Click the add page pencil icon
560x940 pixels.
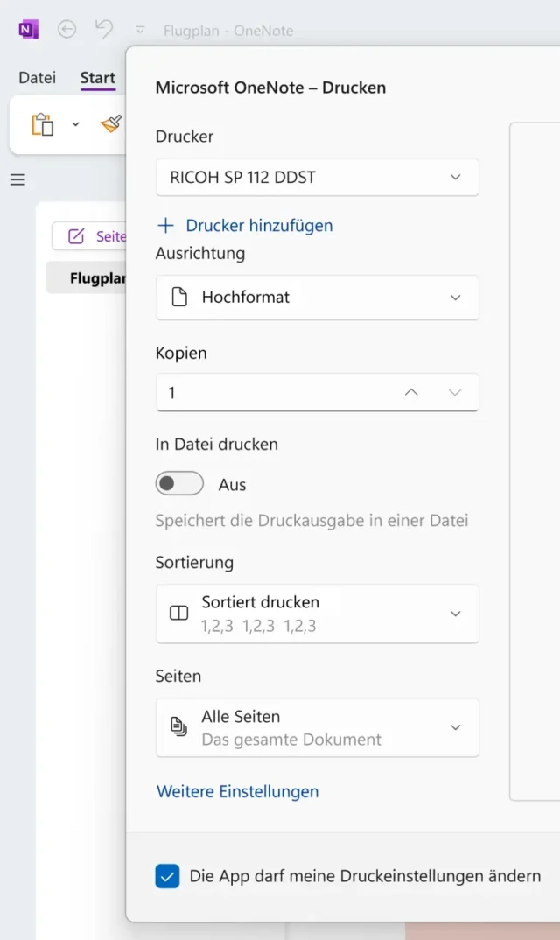coord(77,236)
